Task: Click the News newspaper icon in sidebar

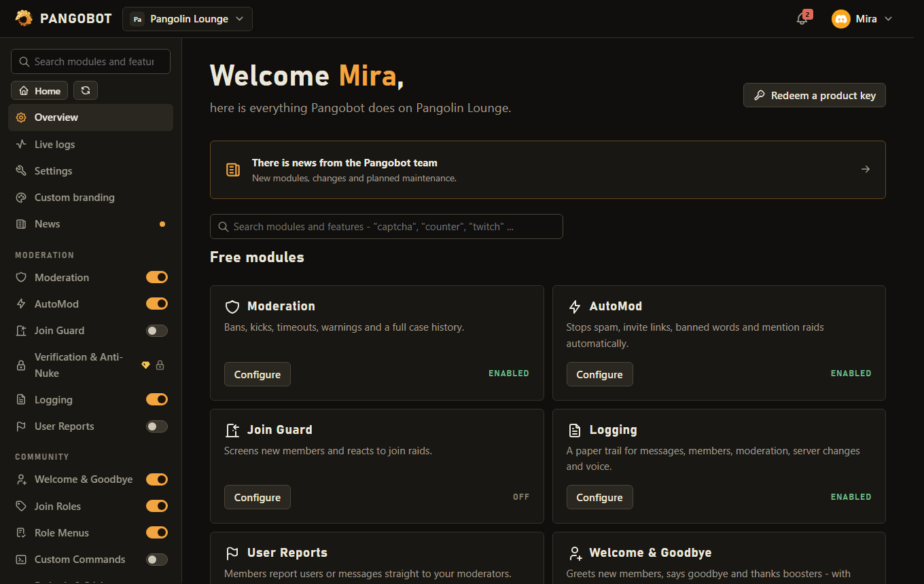Action: 21,224
